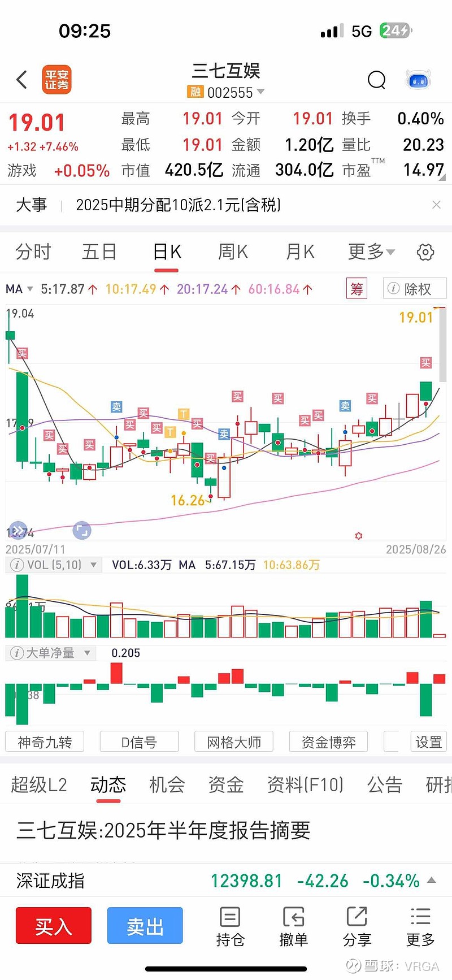452x980 pixels.
Task: Tap the chart's vertical scrollbar handle
Action: 443,345
